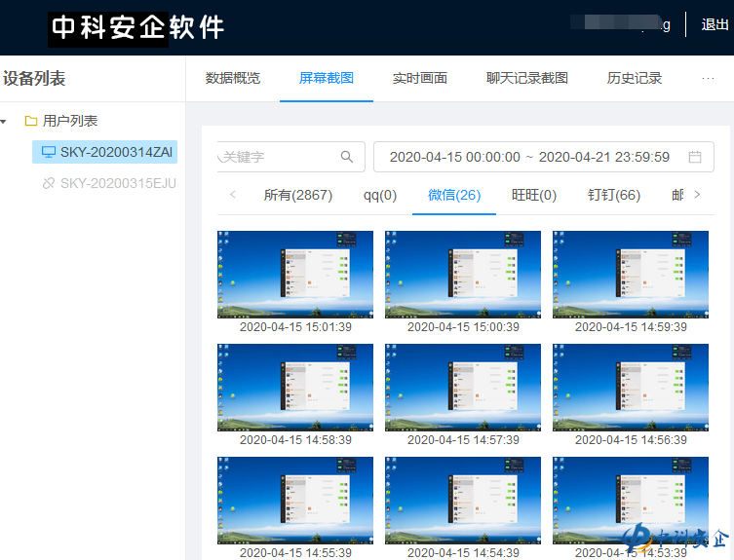Image resolution: width=734 pixels, height=560 pixels.
Task: Click the search magnifier icon
Action: pos(347,157)
